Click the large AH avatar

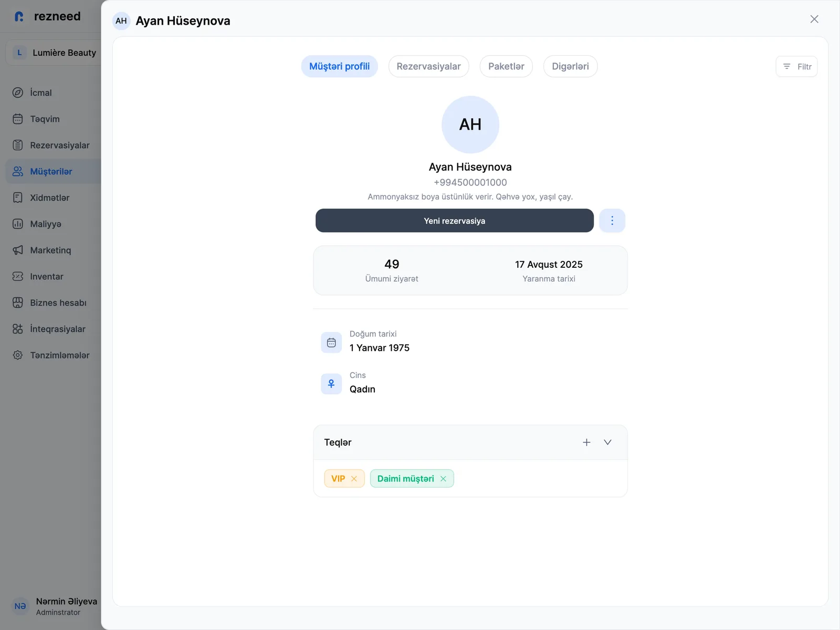(x=470, y=124)
